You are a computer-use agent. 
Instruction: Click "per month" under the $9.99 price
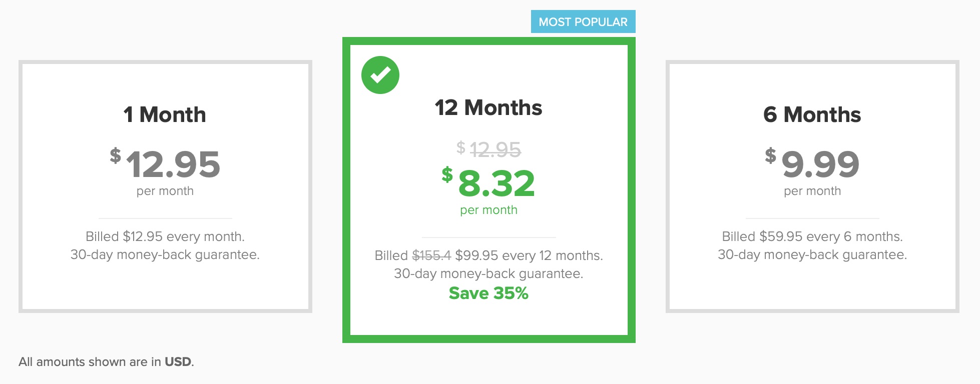click(x=812, y=191)
